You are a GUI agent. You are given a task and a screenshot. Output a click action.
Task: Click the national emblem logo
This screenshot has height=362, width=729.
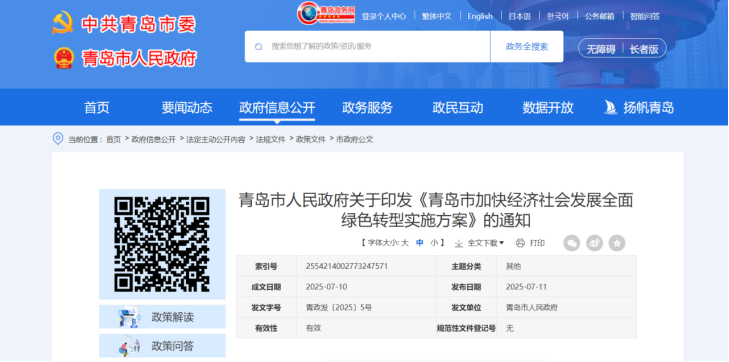pos(63,58)
